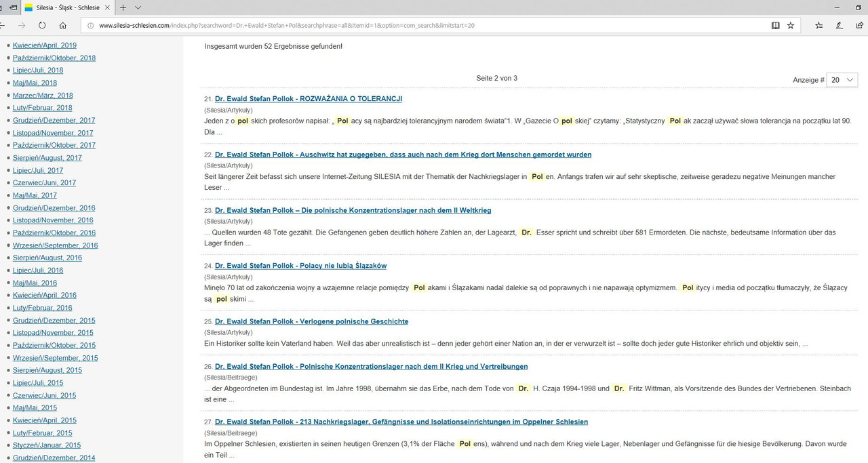Open result 25 Verlogene polnische Geschichte
The image size is (868, 463).
pos(311,321)
